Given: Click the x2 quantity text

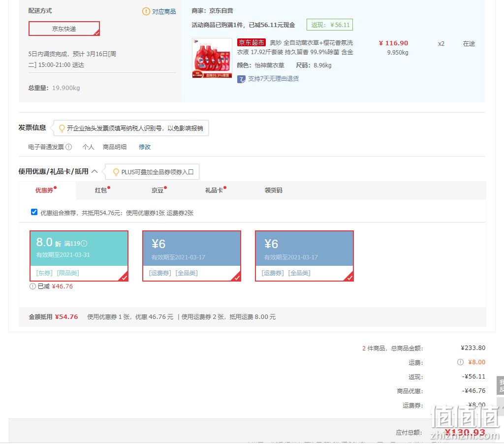Looking at the screenshot, I should [x=441, y=43].
